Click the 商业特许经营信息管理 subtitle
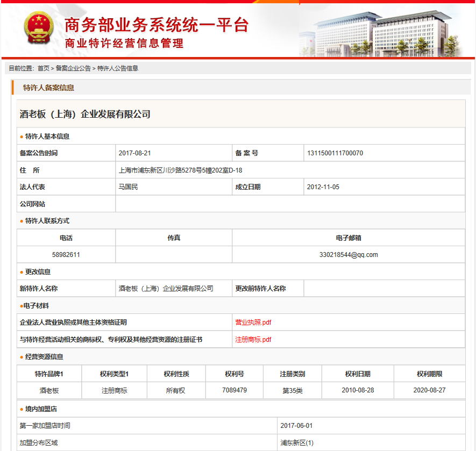 tap(124, 44)
